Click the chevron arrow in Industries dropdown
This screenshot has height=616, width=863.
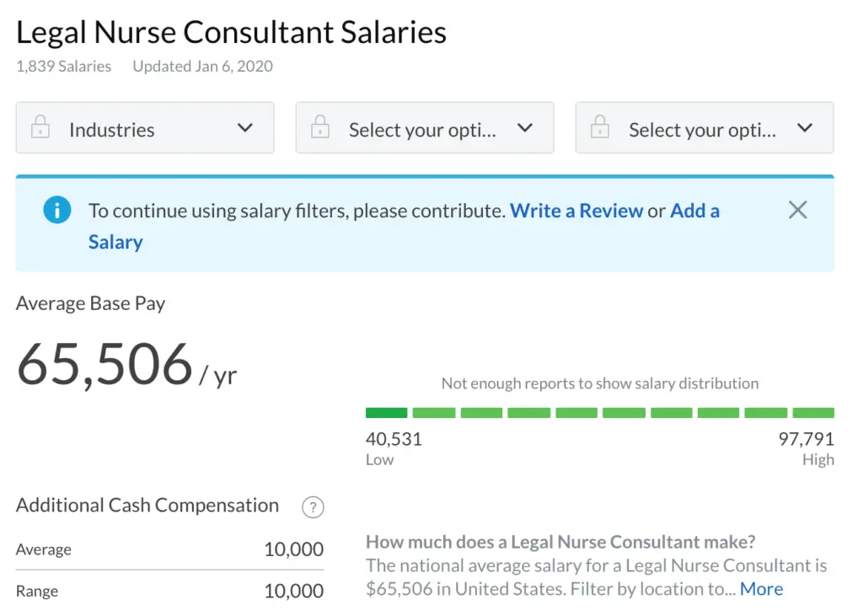tap(244, 128)
